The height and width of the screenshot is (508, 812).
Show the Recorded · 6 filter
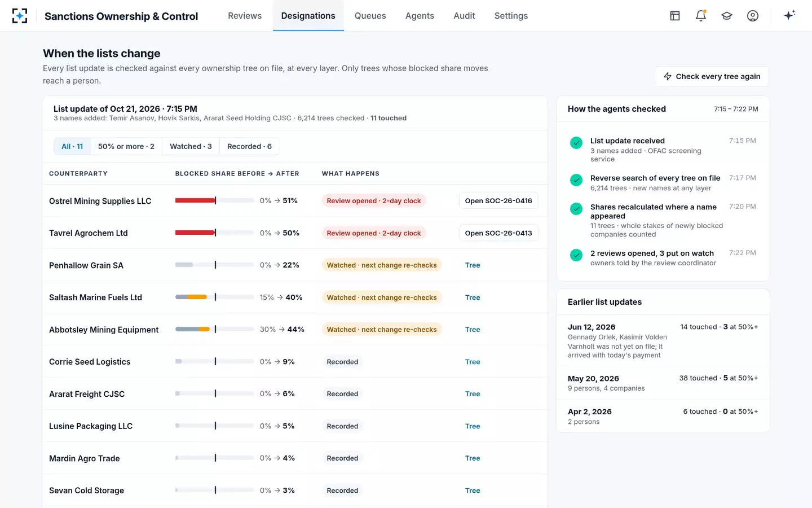(x=249, y=146)
